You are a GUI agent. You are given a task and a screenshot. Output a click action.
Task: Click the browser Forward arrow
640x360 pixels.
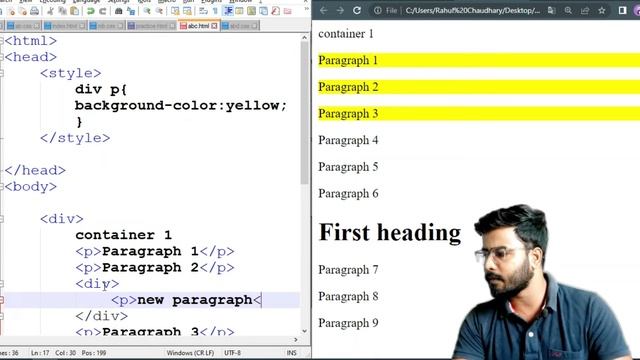[x=340, y=10]
